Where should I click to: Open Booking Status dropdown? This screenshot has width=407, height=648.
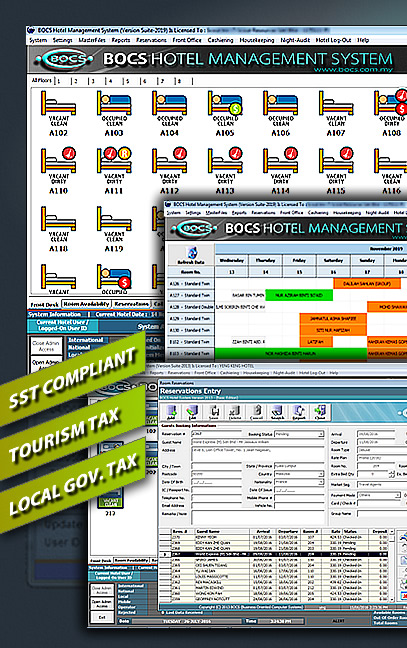pyautogui.click(x=321, y=434)
